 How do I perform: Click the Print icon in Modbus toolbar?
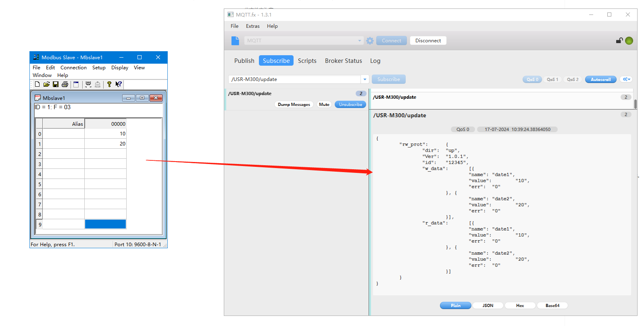point(65,84)
